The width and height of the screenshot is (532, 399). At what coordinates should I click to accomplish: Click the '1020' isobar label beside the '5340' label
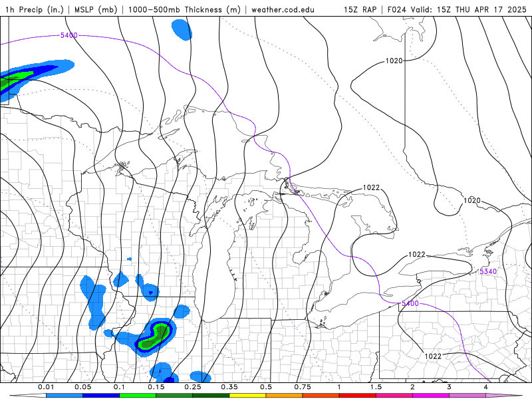pyautogui.click(x=472, y=201)
